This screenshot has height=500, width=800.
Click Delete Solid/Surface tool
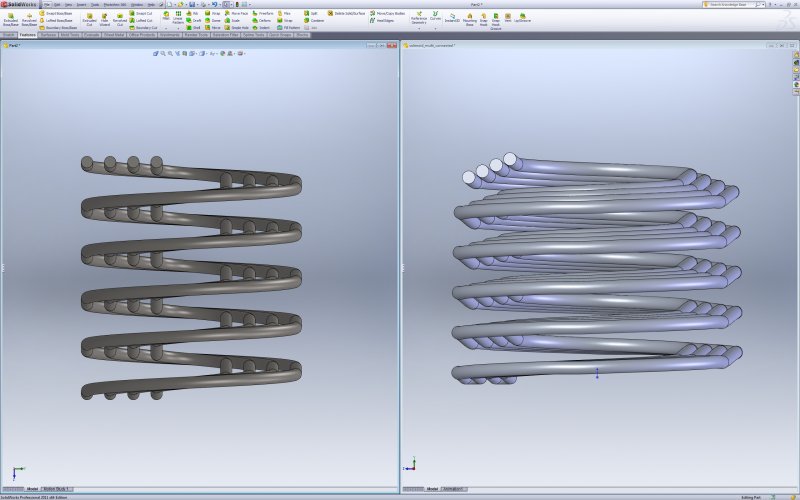346,13
